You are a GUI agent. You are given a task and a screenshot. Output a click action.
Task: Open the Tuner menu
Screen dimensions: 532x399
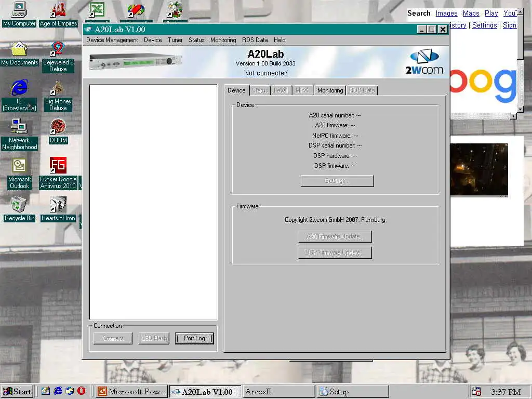175,40
